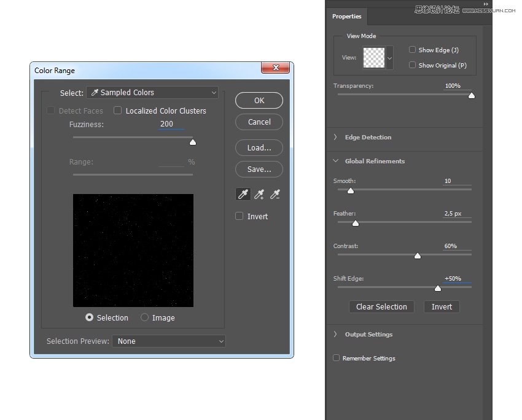Open the Properties panel menu chevrons

(x=486, y=4)
